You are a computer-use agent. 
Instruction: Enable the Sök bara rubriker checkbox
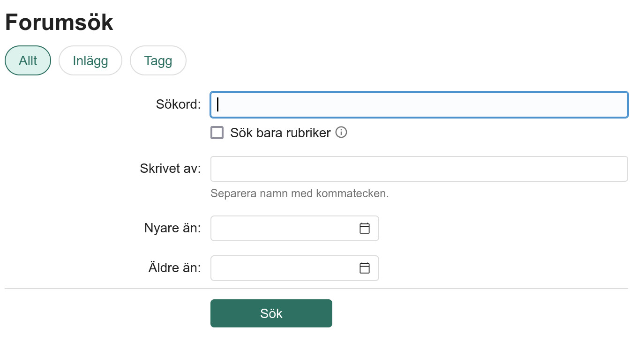click(217, 133)
